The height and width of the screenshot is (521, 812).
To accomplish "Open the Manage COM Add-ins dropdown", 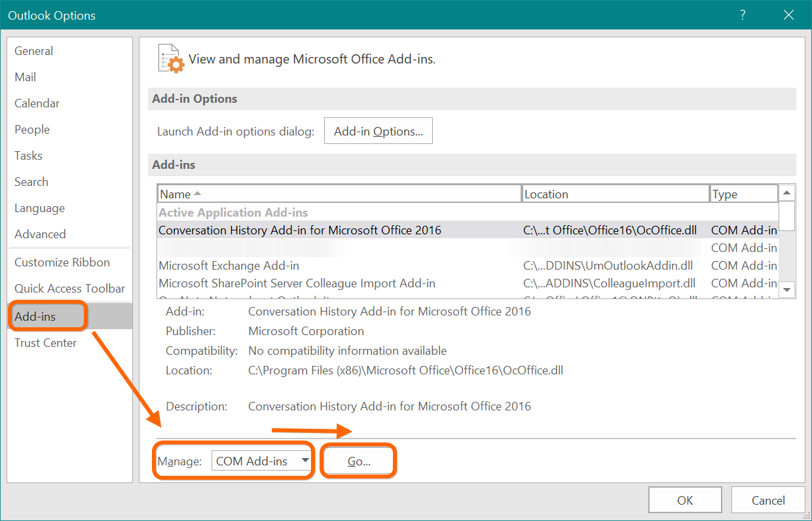I will tap(261, 461).
